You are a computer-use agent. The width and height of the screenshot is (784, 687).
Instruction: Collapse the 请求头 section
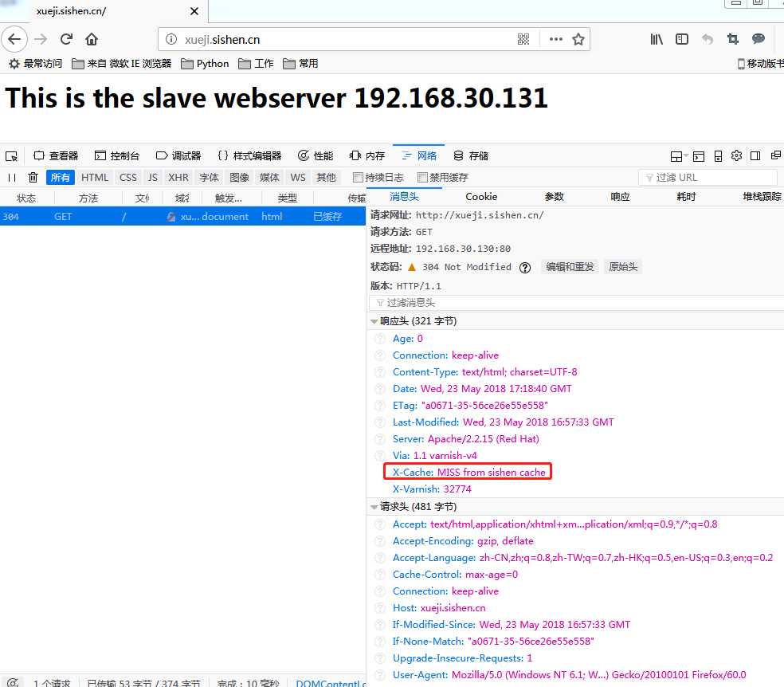[x=374, y=507]
